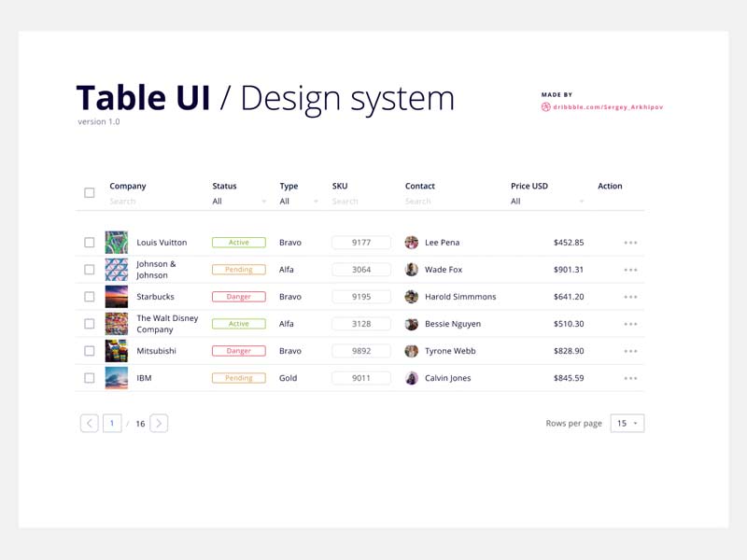The image size is (747, 560).
Task: Click the Action column header
Action: [x=610, y=186]
